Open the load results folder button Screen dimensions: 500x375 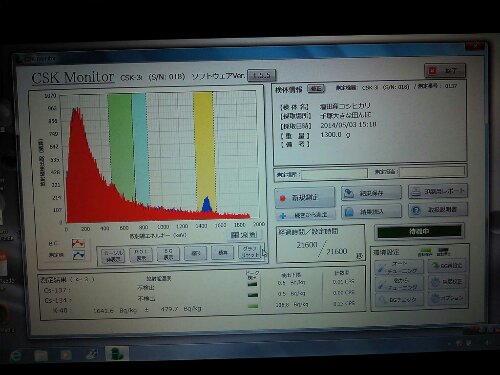[371, 211]
